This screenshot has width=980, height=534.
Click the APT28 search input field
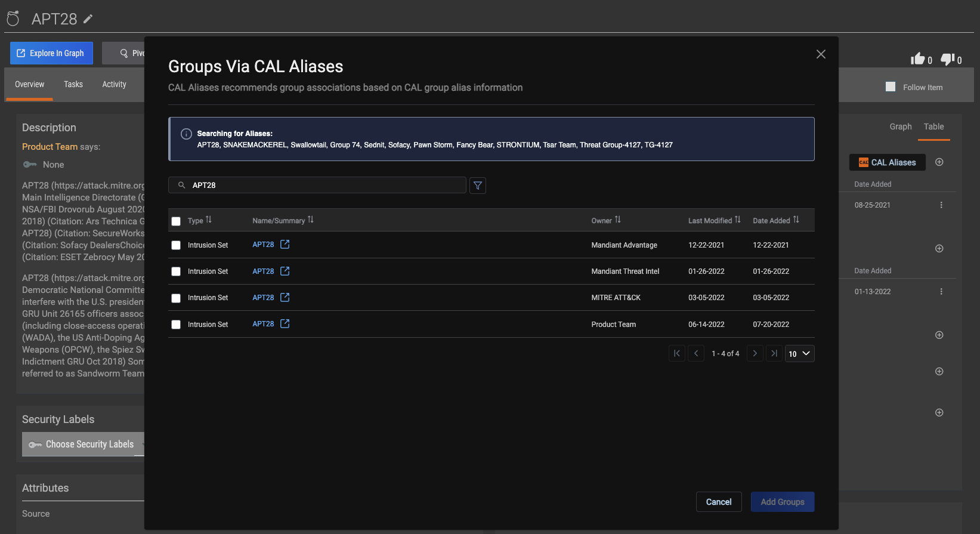[x=317, y=185]
